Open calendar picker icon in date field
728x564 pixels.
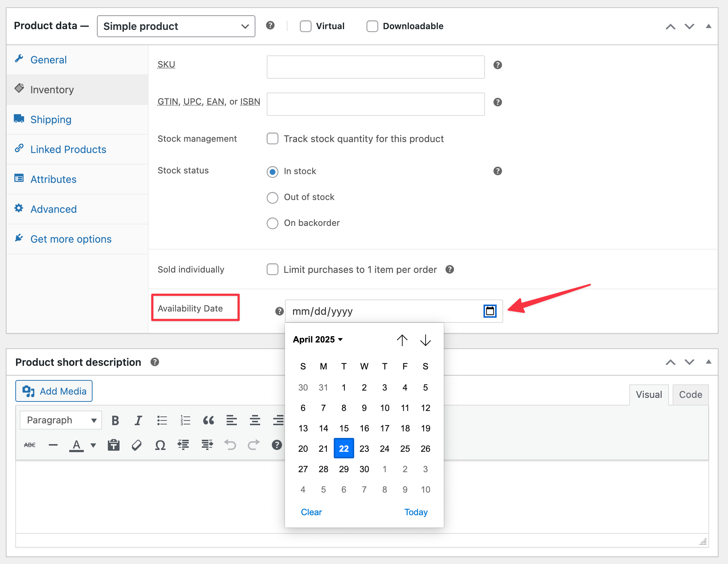point(490,311)
